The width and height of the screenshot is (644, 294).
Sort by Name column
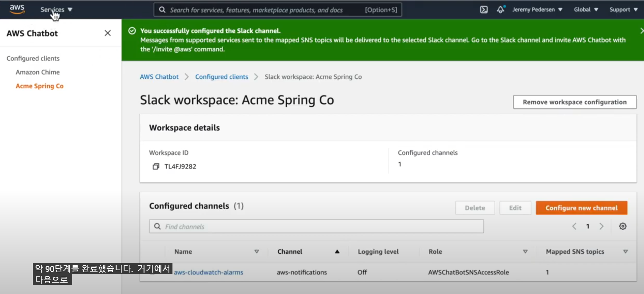pyautogui.click(x=256, y=252)
